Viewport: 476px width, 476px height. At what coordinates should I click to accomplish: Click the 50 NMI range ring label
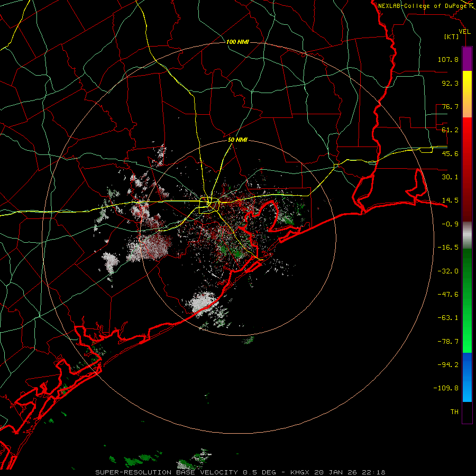[237, 140]
